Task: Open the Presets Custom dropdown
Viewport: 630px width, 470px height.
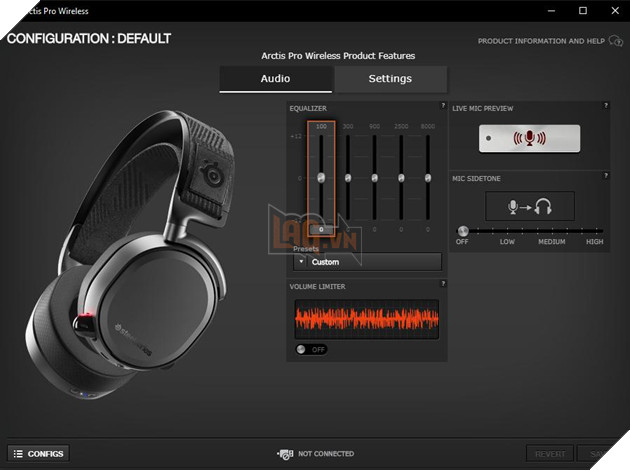Action: pos(367,262)
